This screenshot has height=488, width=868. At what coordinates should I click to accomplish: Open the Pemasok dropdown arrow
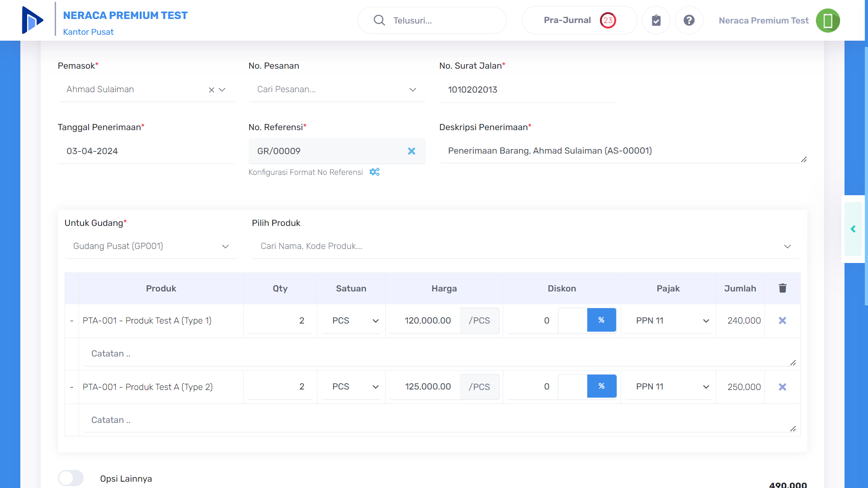click(222, 90)
